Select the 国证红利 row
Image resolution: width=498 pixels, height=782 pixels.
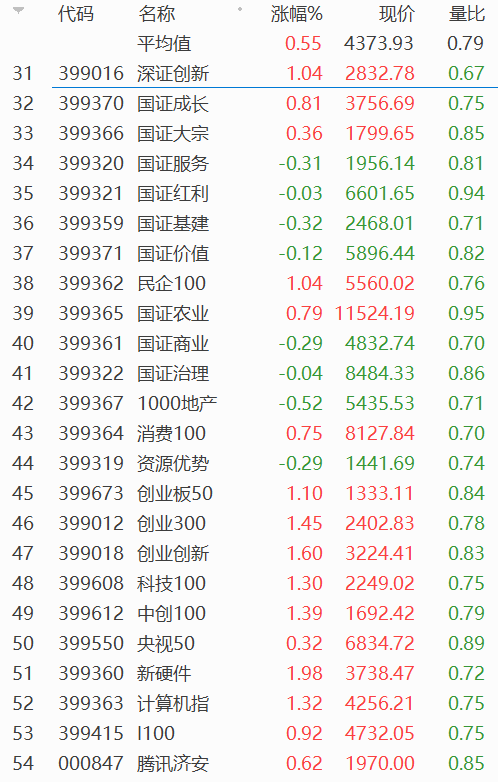point(249,194)
